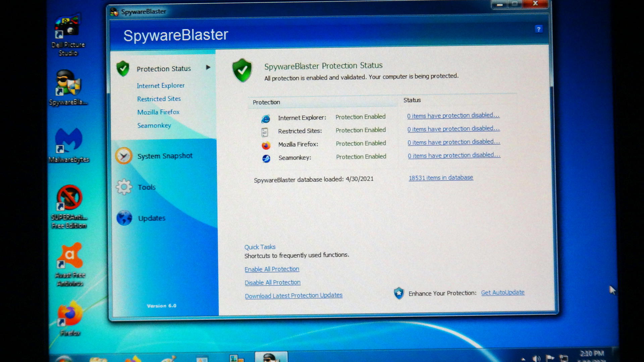The width and height of the screenshot is (644, 362).
Task: Click the Get AutoUpdate link
Action: click(x=502, y=293)
